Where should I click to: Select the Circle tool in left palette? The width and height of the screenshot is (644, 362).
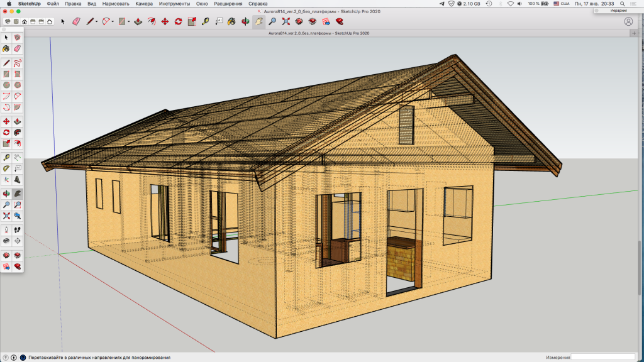coord(6,85)
